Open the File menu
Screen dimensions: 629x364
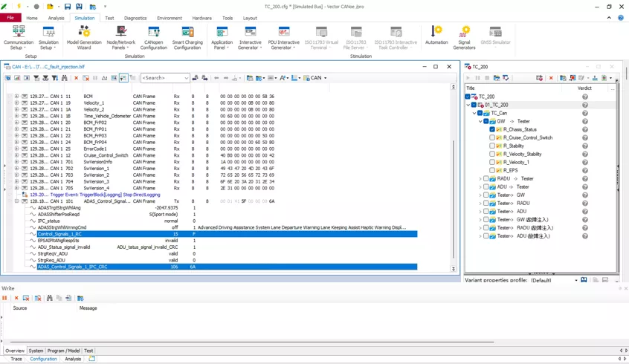pyautogui.click(x=10, y=18)
